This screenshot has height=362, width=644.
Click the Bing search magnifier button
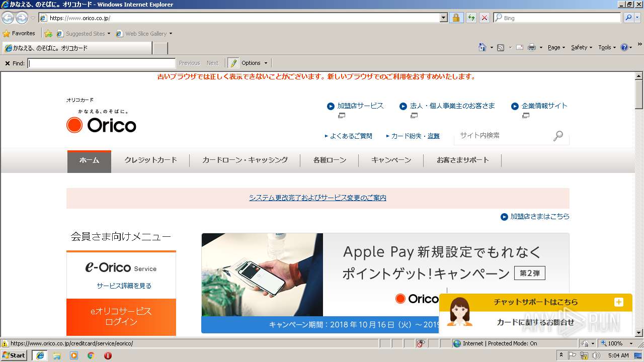(627, 18)
